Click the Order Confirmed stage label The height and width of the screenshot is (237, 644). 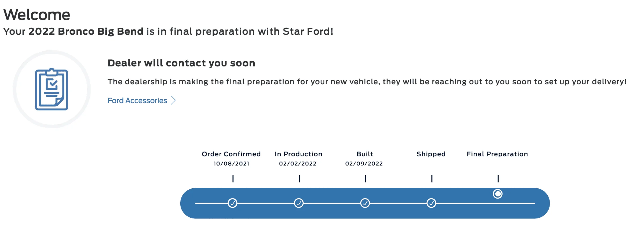point(231,154)
